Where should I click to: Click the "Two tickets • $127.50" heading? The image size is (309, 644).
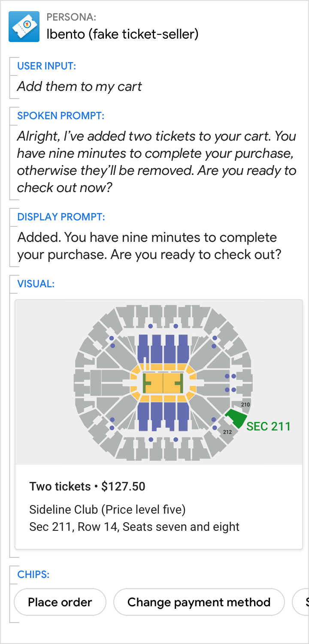tap(87, 487)
